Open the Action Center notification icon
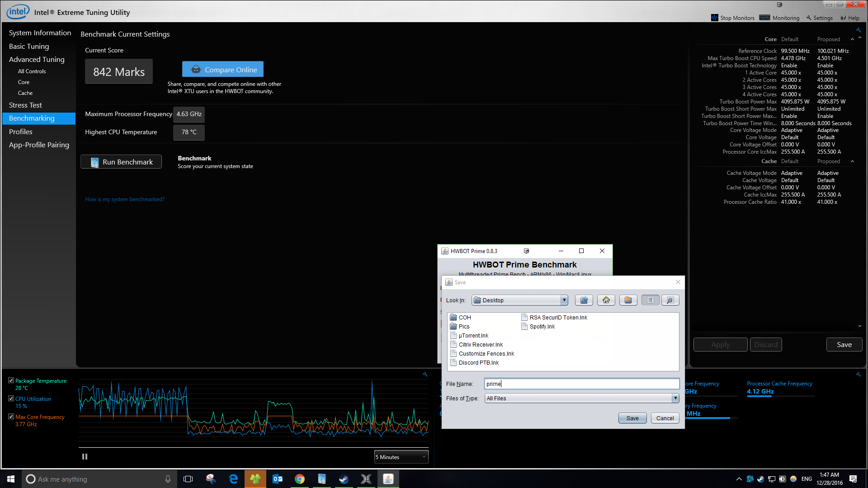The width and height of the screenshot is (868, 488). tap(853, 479)
